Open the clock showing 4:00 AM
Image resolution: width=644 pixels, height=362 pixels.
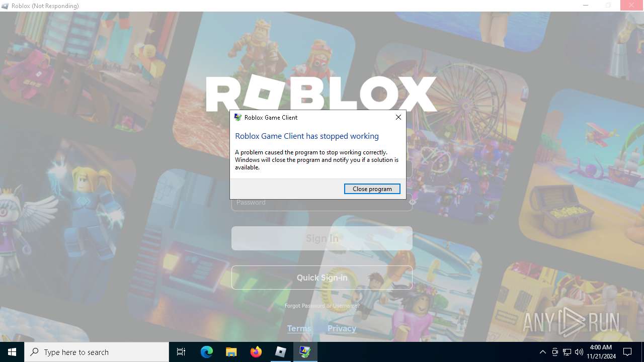tap(601, 352)
